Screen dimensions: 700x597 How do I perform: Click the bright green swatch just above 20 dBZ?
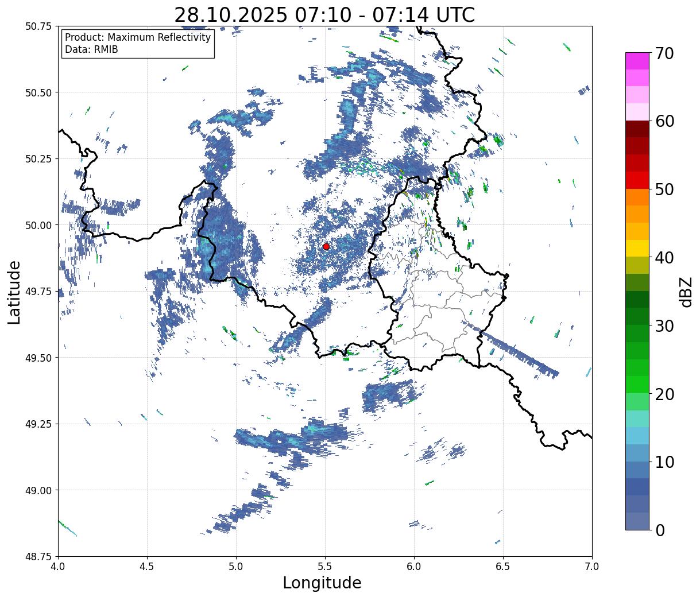pos(637,385)
